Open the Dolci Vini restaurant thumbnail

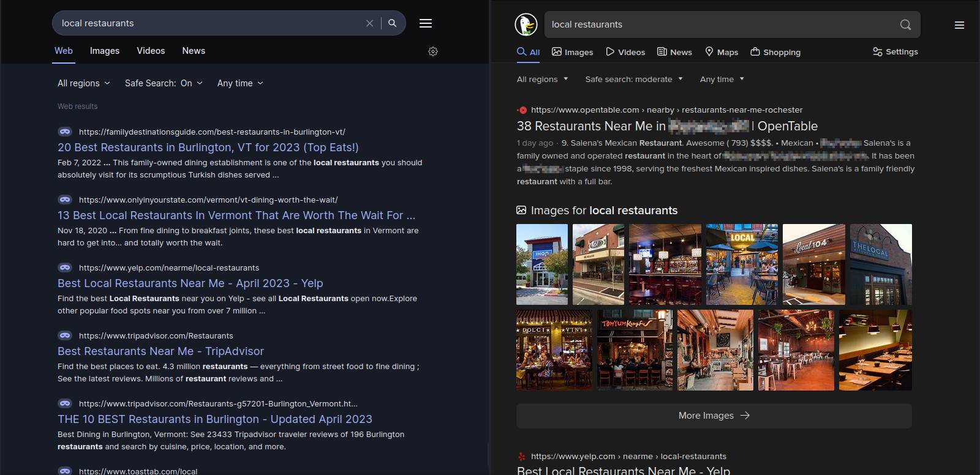[x=554, y=350]
